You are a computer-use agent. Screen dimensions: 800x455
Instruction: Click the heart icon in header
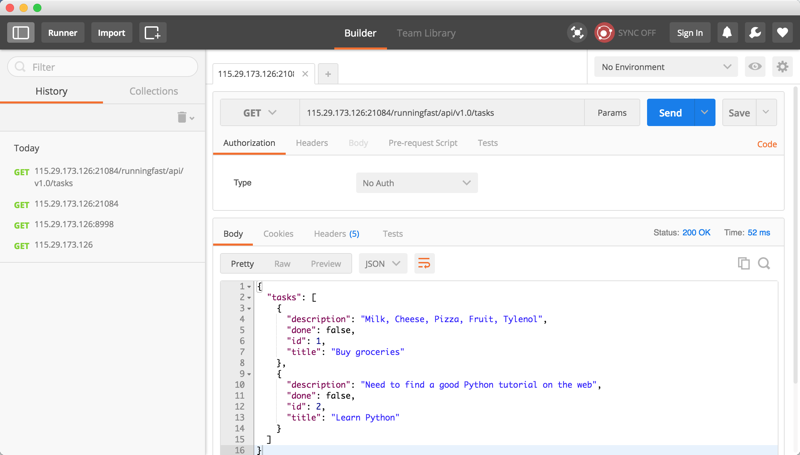783,33
